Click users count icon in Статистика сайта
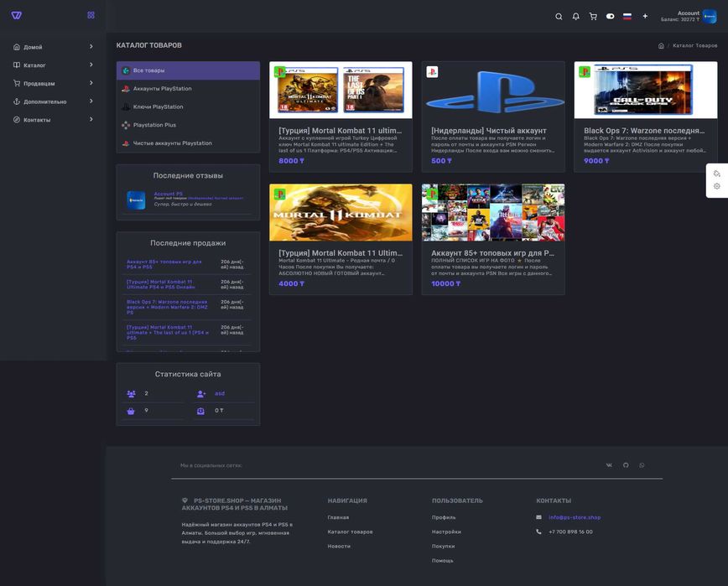The image size is (728, 586). click(131, 394)
